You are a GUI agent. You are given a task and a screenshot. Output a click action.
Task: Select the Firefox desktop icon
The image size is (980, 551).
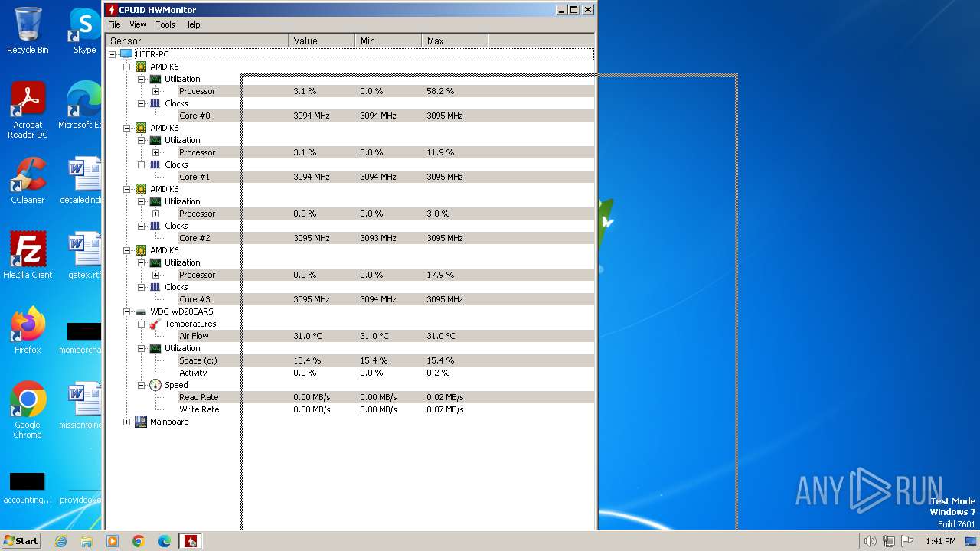[28, 331]
